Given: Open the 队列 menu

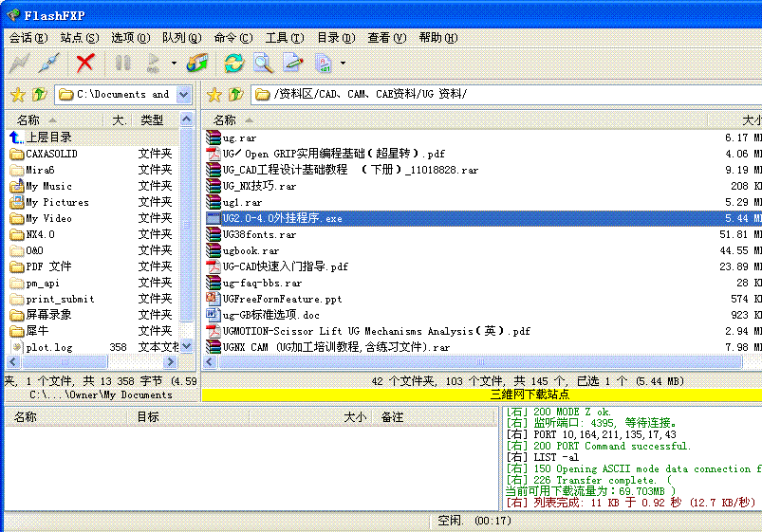Looking at the screenshot, I should (x=182, y=38).
